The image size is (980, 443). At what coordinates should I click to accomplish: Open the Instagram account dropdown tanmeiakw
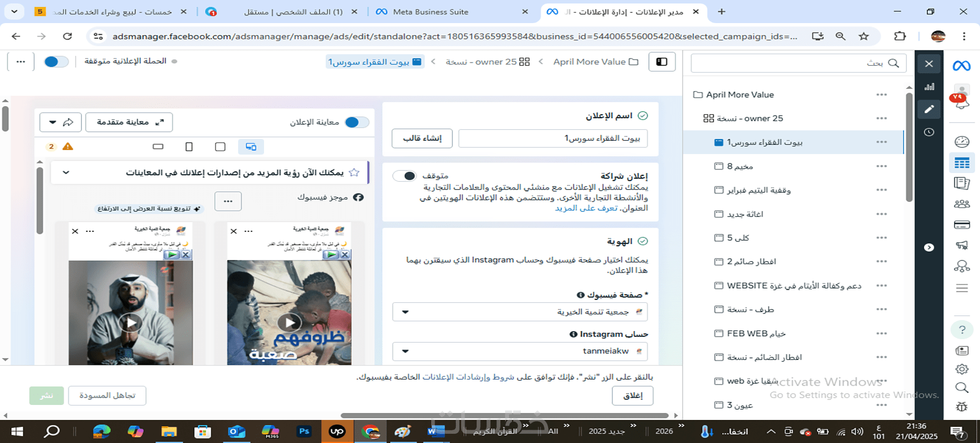[x=520, y=351]
